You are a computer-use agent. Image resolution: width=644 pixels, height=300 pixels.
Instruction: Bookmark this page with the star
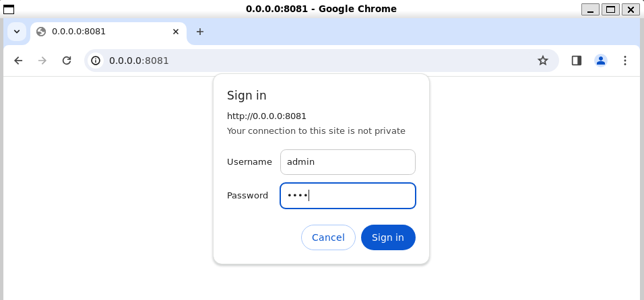click(x=543, y=61)
